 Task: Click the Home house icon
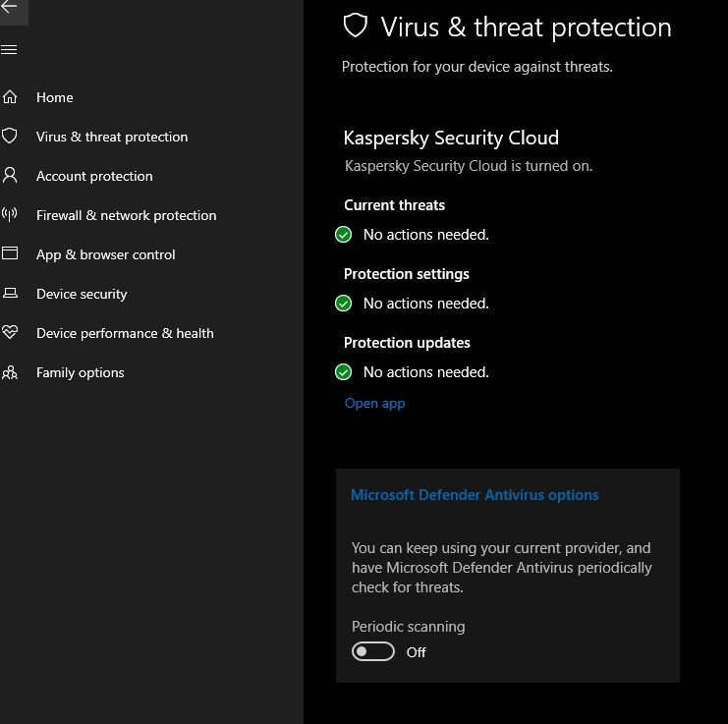10,97
